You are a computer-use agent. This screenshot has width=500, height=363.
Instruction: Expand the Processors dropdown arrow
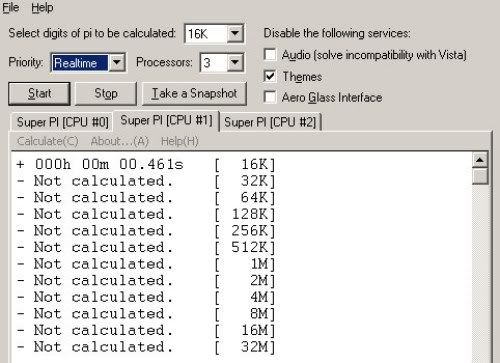[x=235, y=62]
